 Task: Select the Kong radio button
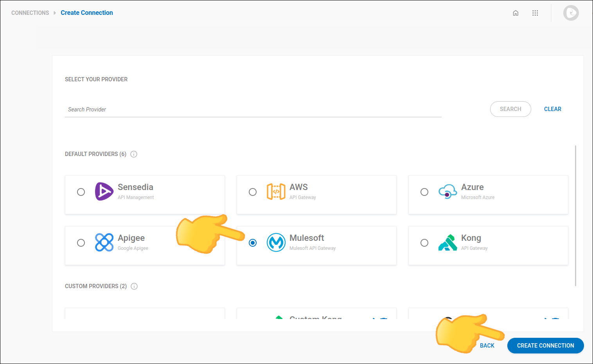click(x=424, y=243)
